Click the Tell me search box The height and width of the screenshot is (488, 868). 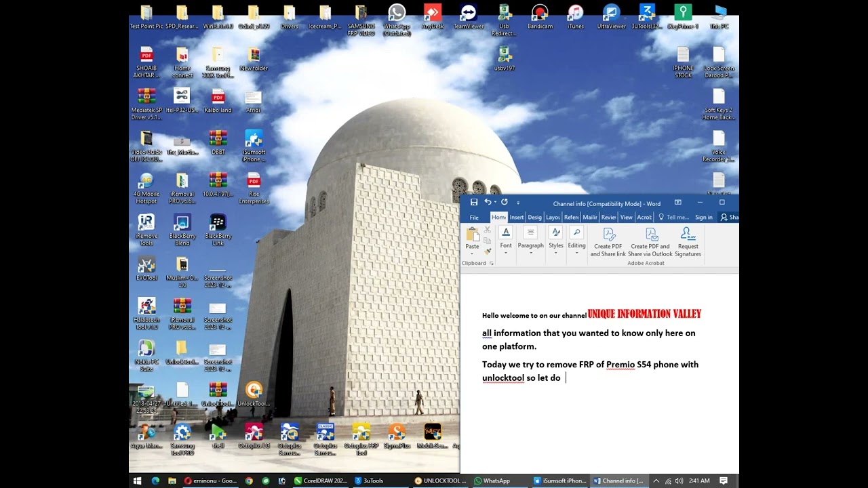[673, 218]
